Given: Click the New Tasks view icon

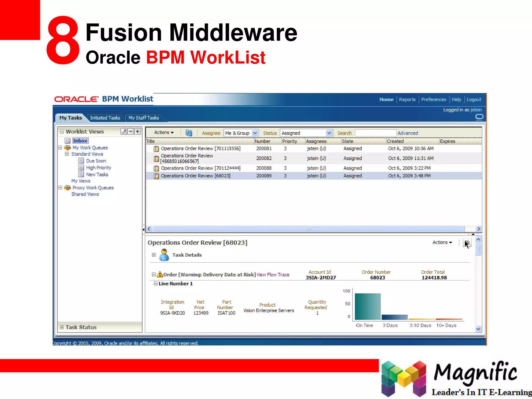Looking at the screenshot, I should [x=81, y=174].
